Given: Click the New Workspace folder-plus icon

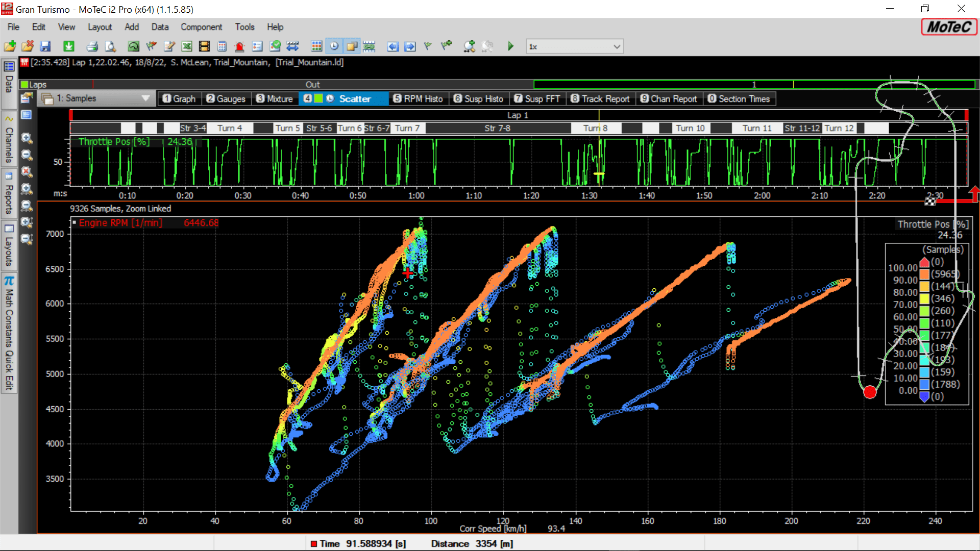Looking at the screenshot, I should (10, 46).
